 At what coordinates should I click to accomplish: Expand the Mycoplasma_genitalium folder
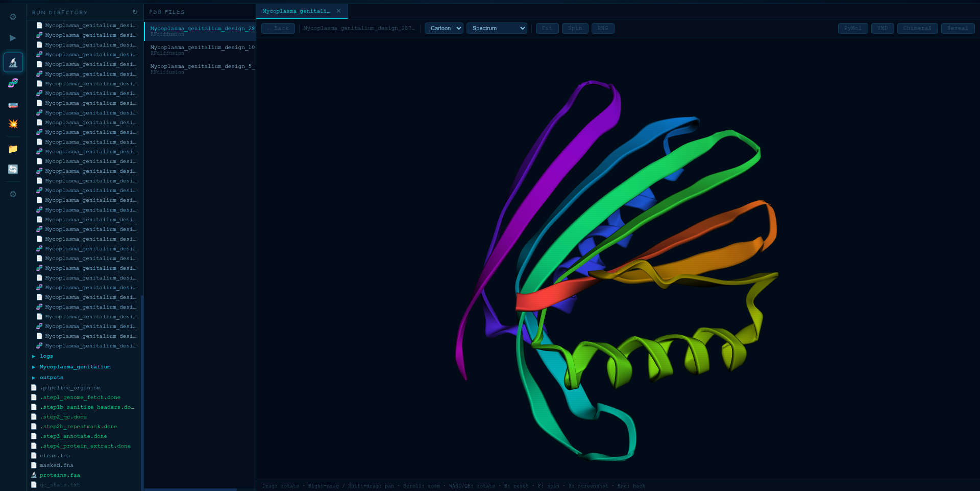34,367
